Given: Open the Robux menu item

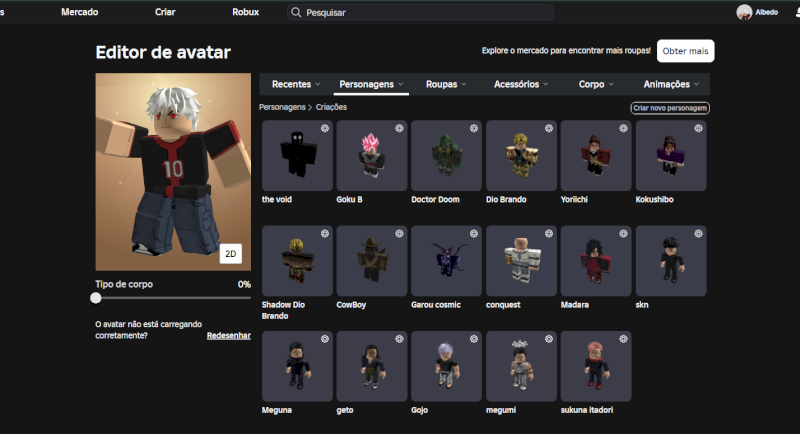Looking at the screenshot, I should [x=245, y=12].
